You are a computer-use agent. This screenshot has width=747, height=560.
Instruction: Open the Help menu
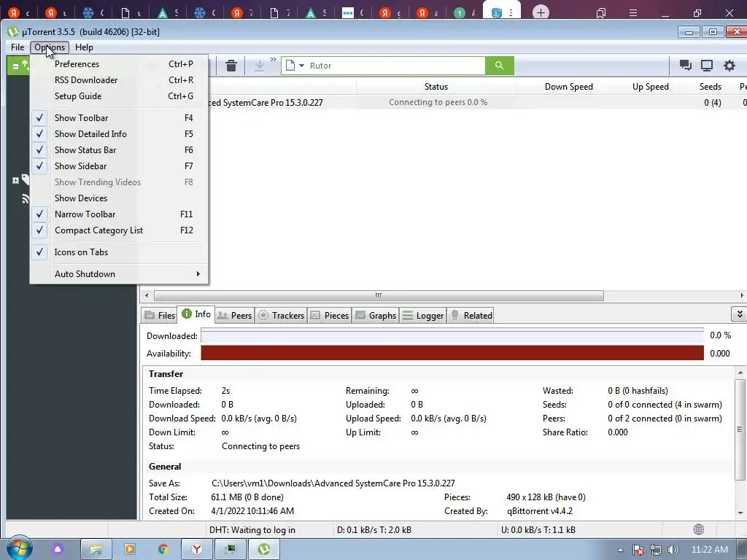pos(84,47)
